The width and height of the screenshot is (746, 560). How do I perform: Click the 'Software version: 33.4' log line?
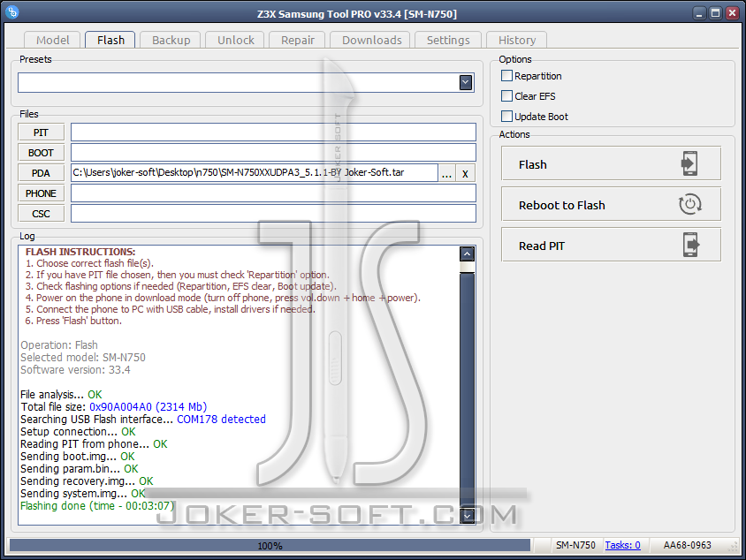[x=75, y=370]
